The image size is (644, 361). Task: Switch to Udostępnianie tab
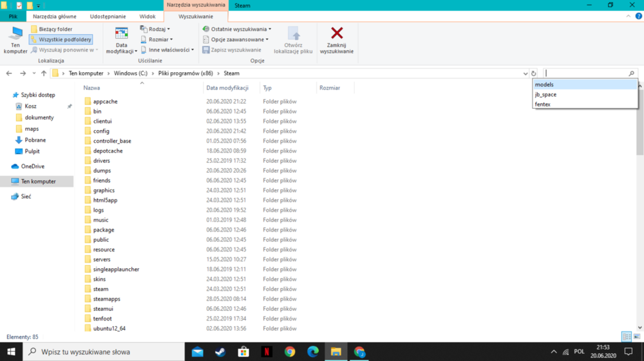point(108,17)
